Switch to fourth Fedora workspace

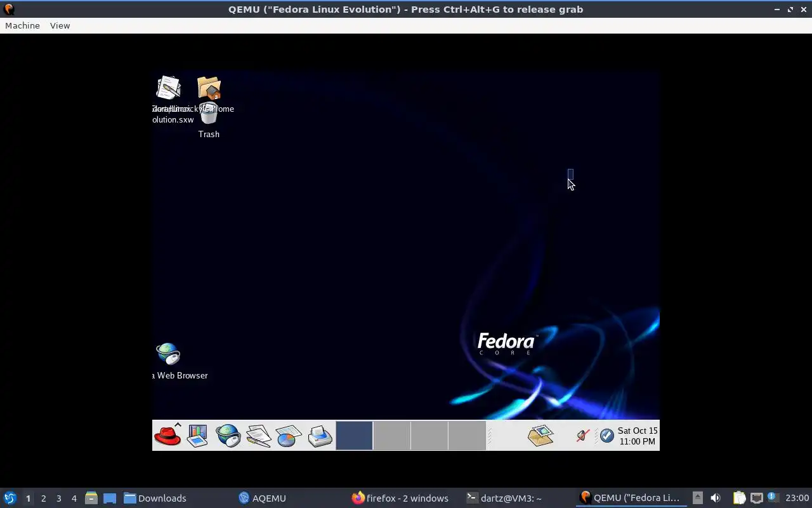467,436
